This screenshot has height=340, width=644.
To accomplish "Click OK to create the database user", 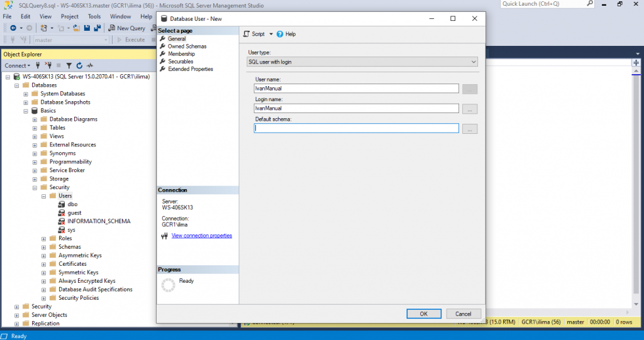I will coord(424,314).
